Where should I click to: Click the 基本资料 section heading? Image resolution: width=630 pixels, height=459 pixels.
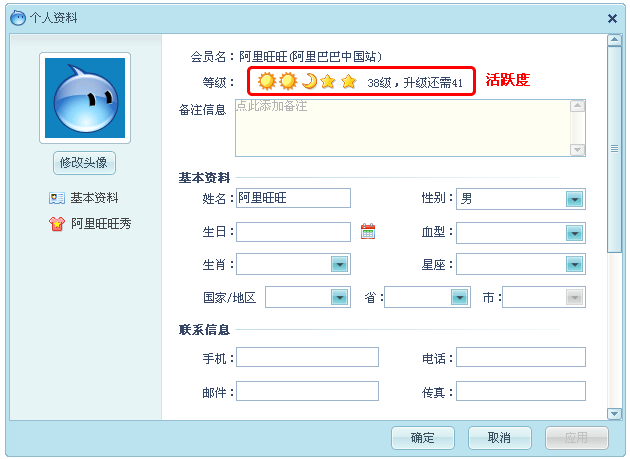(x=204, y=178)
